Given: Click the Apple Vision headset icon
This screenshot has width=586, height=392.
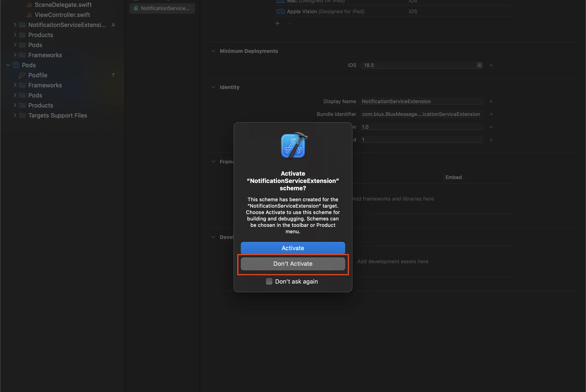Looking at the screenshot, I should (x=280, y=11).
